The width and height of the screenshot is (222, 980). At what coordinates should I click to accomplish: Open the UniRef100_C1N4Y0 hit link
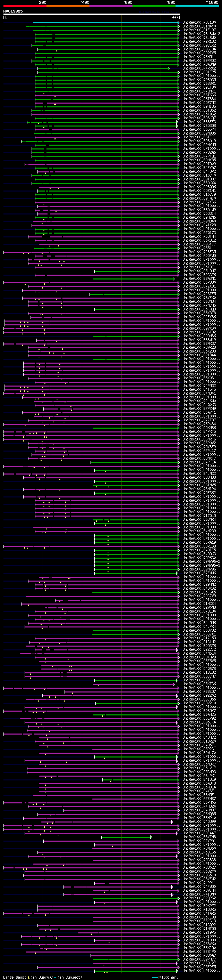[x=199, y=26]
